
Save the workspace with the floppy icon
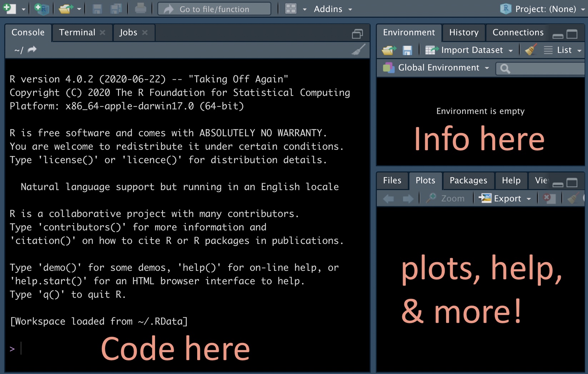click(407, 50)
